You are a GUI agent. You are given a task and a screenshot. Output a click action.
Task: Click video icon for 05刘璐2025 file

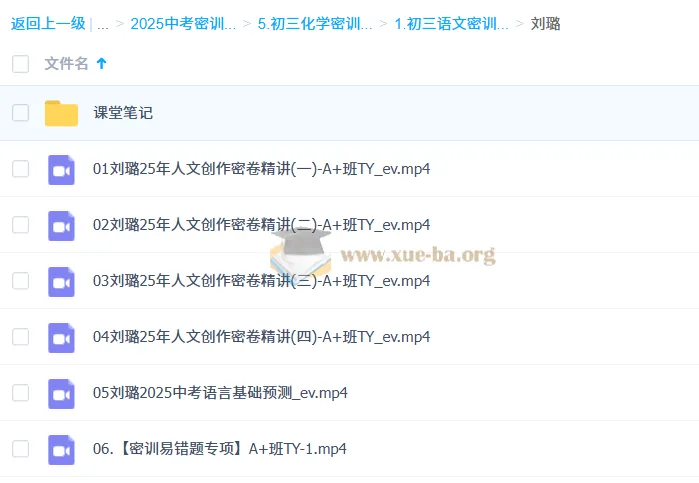[61, 393]
